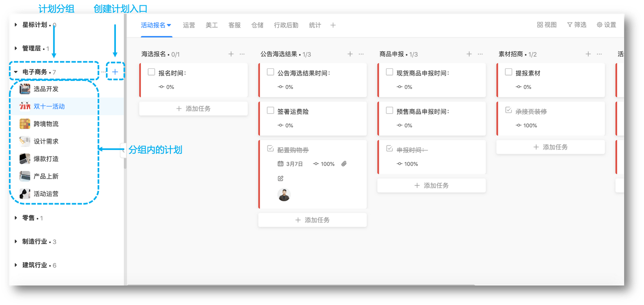Open ellipsis menu of 海选报名 column

(x=242, y=54)
